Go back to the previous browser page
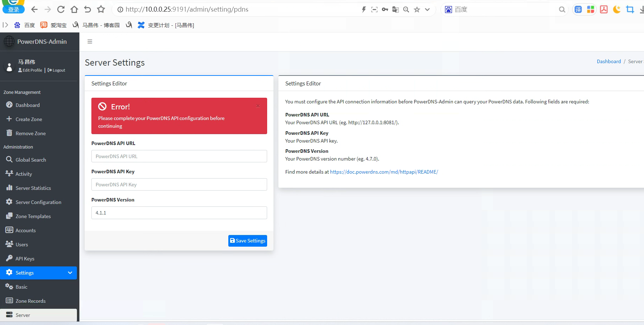 pyautogui.click(x=34, y=10)
